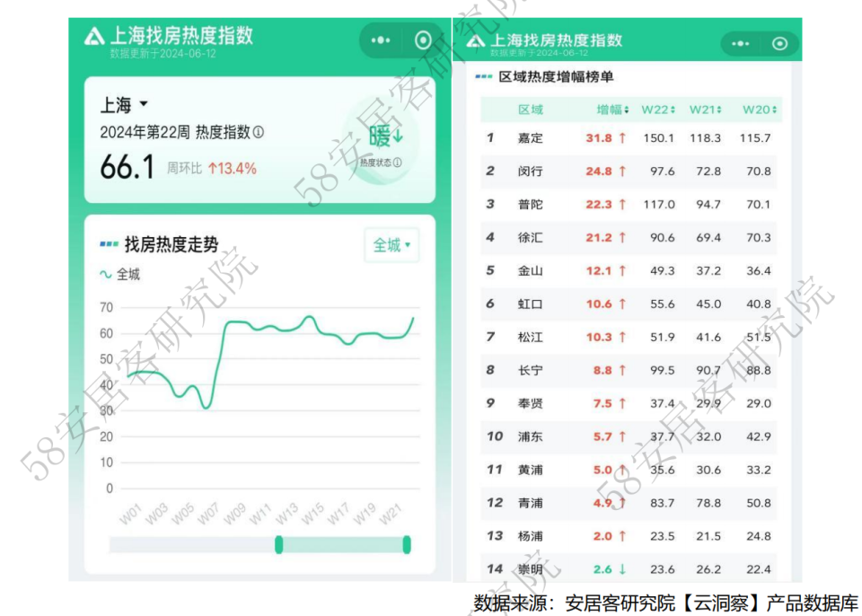Click 徐汇's W21 value 69.4

708,238
